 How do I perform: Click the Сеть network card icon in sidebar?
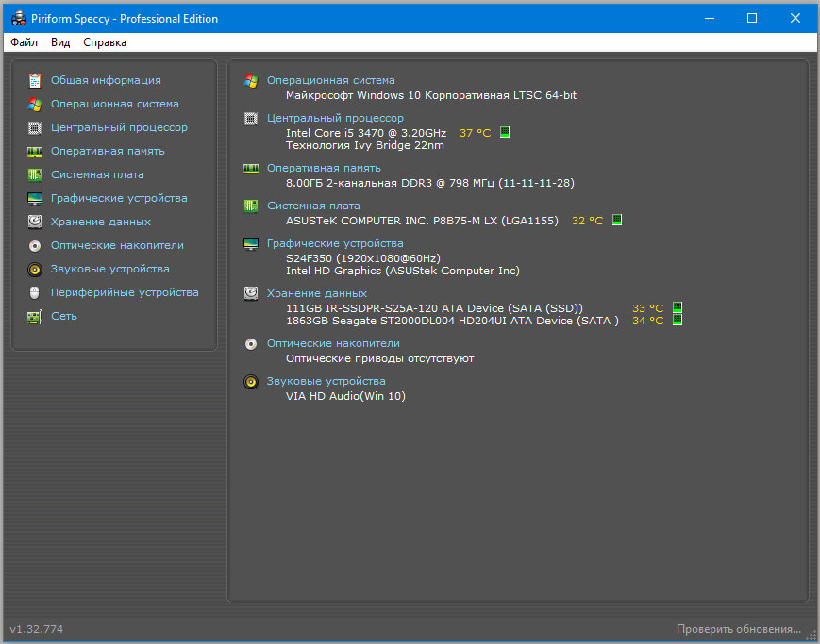click(x=35, y=316)
